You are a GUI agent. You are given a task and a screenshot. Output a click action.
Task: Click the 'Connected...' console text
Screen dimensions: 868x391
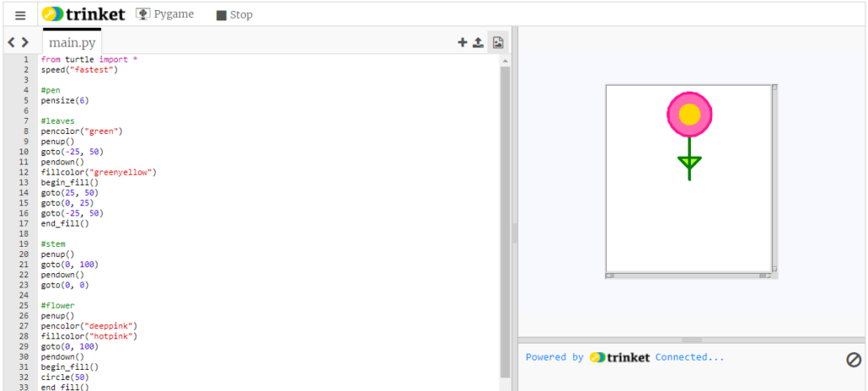(x=690, y=357)
